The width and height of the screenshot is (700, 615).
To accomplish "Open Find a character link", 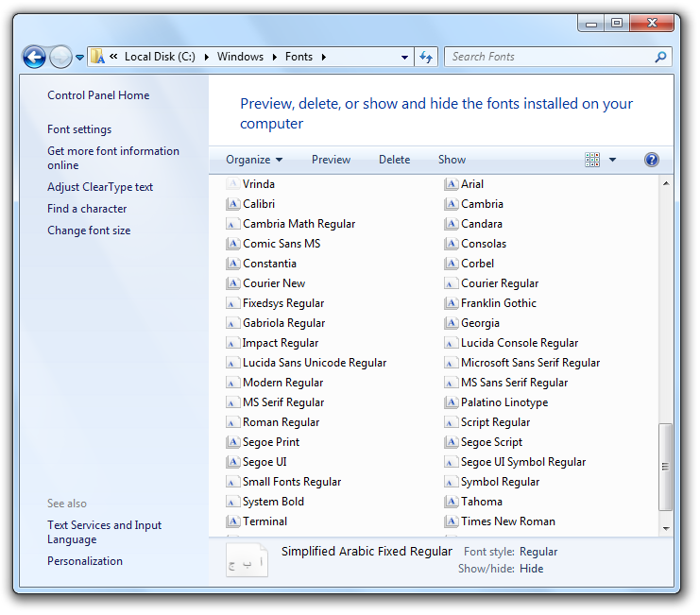I will pos(87,209).
